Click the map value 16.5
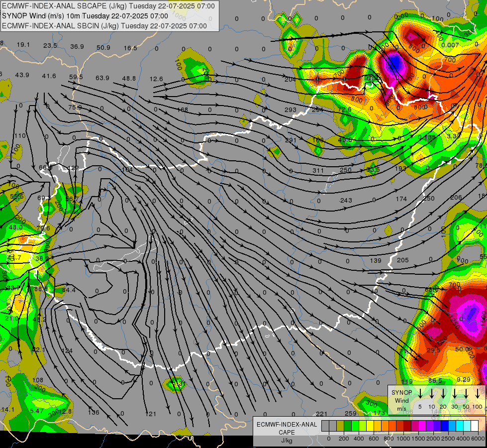 tap(130, 48)
